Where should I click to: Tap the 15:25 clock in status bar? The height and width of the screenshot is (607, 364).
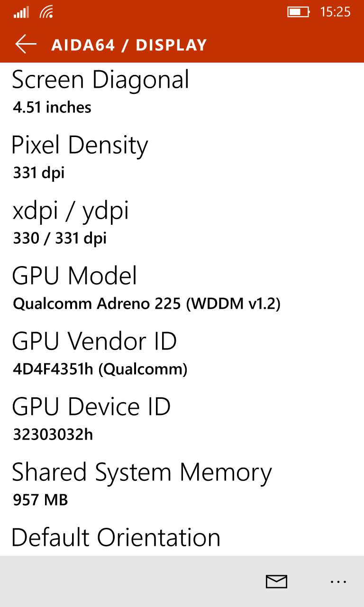336,12
